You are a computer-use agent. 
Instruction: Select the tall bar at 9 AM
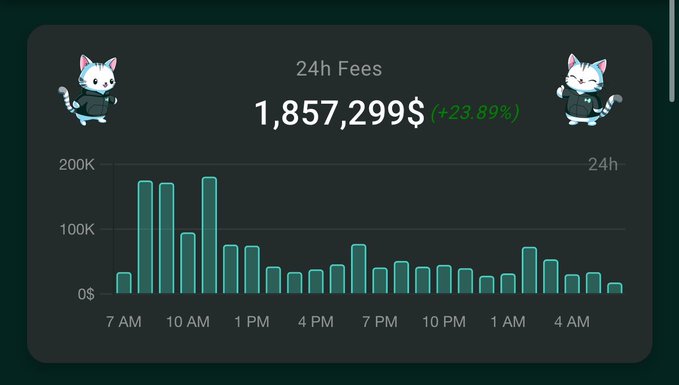pos(166,238)
